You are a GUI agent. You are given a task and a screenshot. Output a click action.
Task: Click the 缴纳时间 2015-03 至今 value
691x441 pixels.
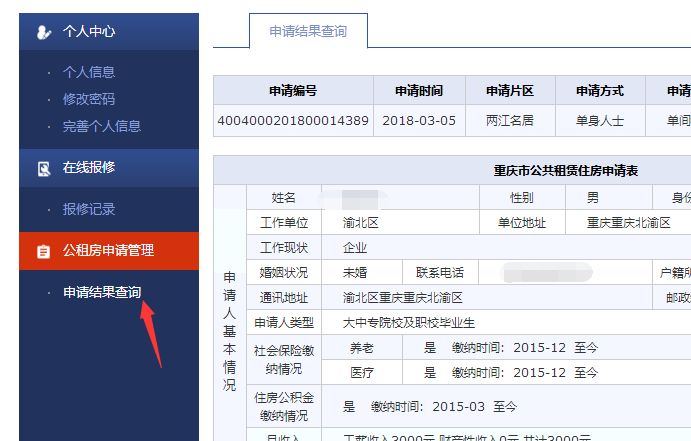(443, 407)
